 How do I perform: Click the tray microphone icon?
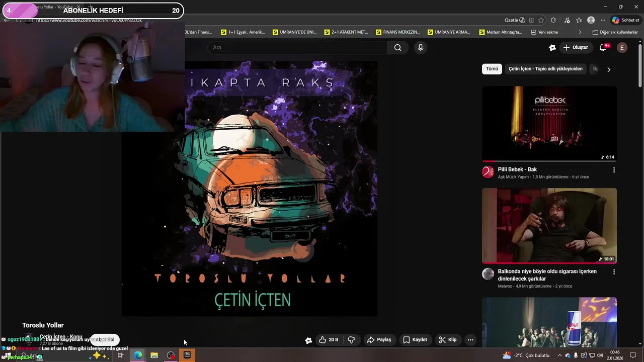(576, 355)
